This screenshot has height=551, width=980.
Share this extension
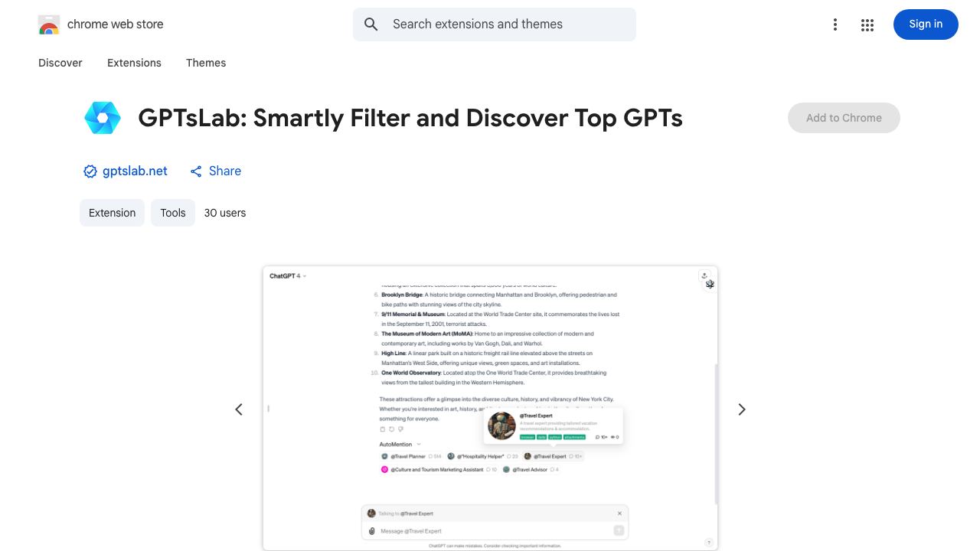coord(216,171)
